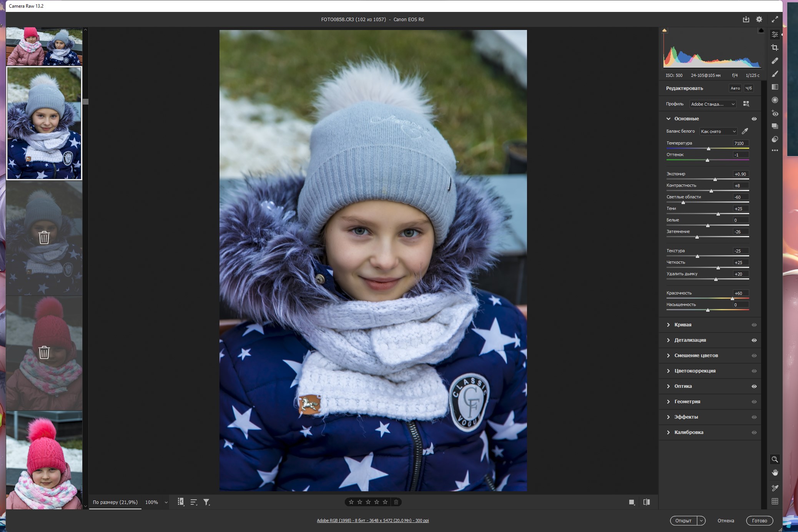The width and height of the screenshot is (798, 532).
Task: Toggle visibility of Детализация panel edits
Action: [754, 340]
